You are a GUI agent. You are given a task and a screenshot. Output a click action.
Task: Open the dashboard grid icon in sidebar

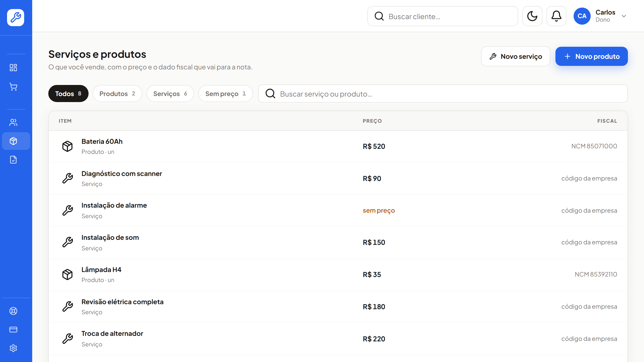(13, 68)
